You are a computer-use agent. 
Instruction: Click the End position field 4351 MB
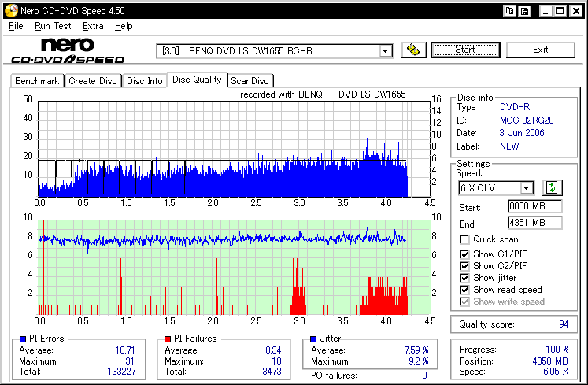534,223
